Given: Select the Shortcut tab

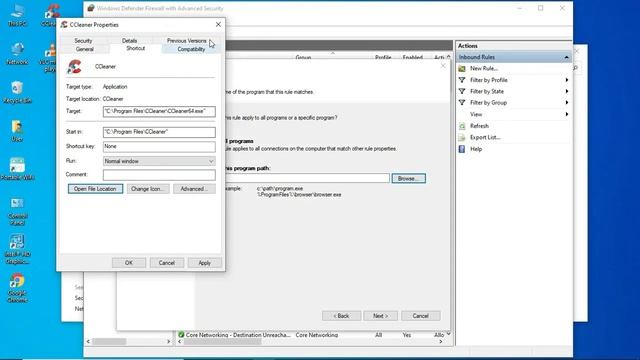Looking at the screenshot, I should click(x=136, y=49).
